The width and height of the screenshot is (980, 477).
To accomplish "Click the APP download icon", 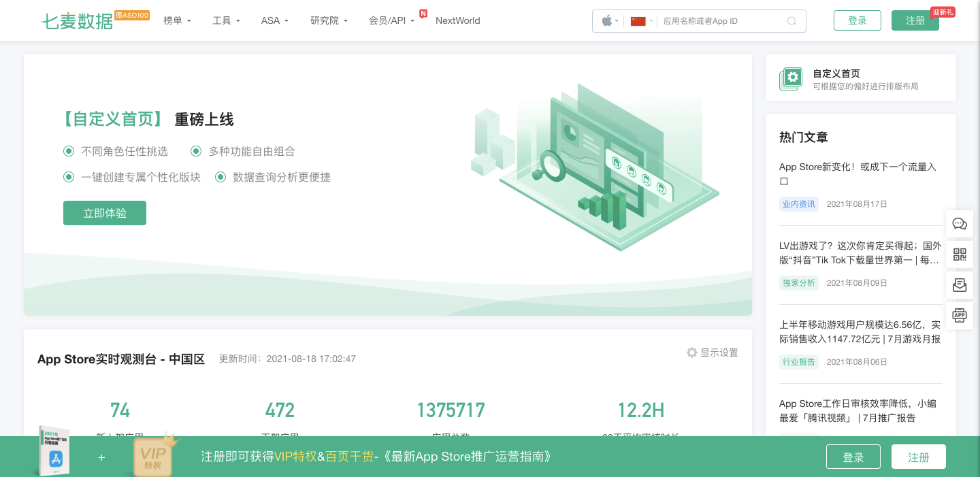I will coord(960,315).
